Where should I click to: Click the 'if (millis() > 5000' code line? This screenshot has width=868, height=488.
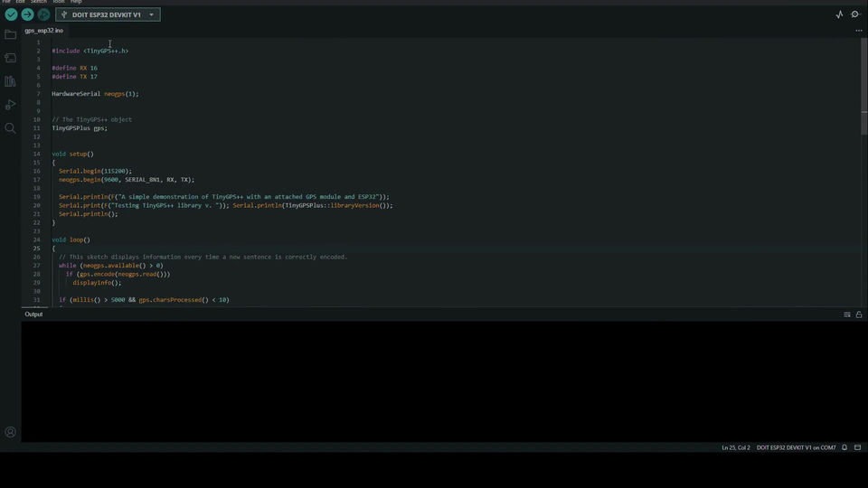point(144,300)
